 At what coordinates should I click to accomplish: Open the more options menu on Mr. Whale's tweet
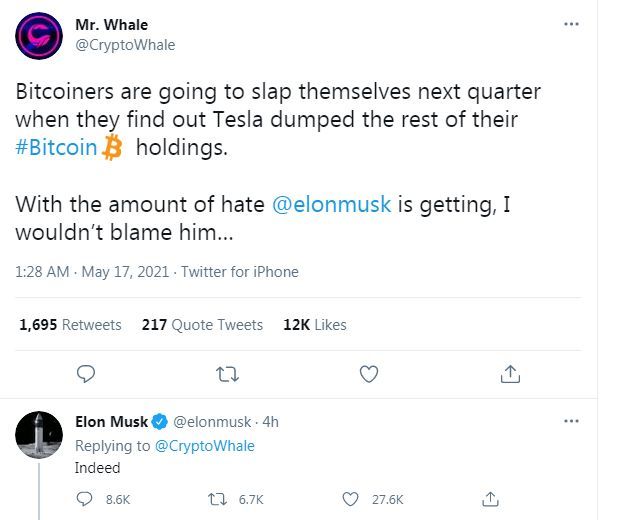pyautogui.click(x=571, y=24)
